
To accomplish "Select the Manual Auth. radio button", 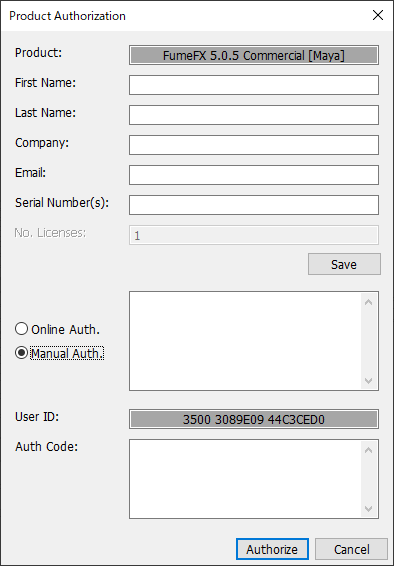I will click(21, 353).
